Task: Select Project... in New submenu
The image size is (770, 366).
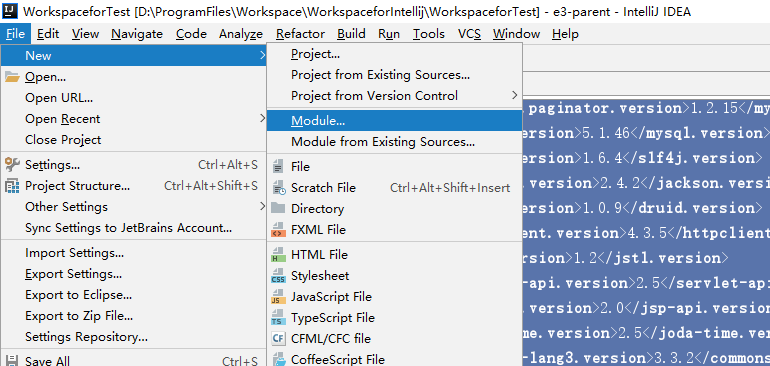Action: (x=394, y=54)
